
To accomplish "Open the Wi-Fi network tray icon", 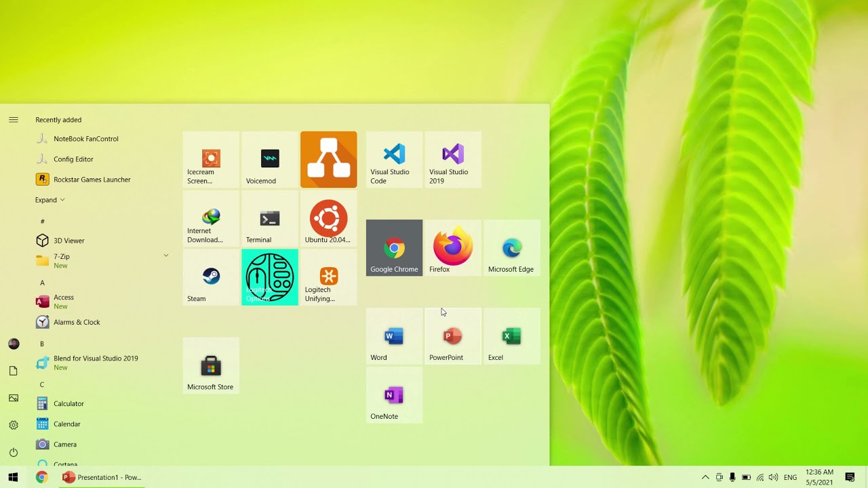I will coord(759,477).
